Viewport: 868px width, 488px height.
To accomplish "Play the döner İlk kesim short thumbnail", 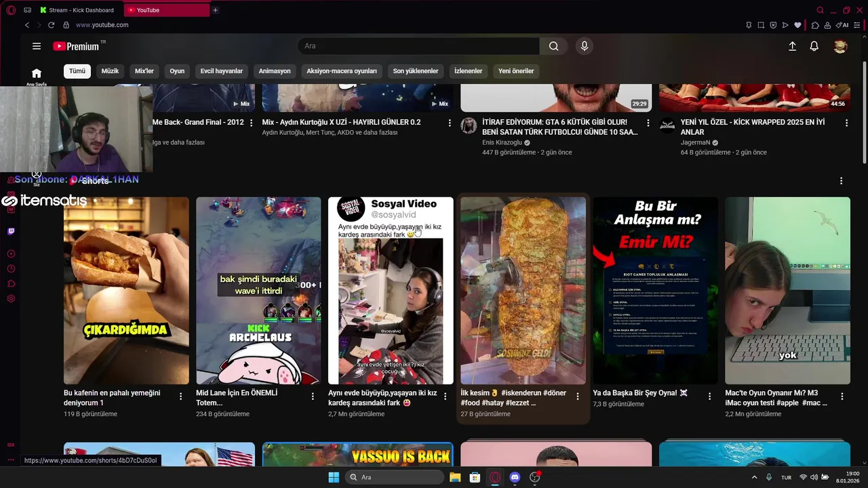I will 523,291.
